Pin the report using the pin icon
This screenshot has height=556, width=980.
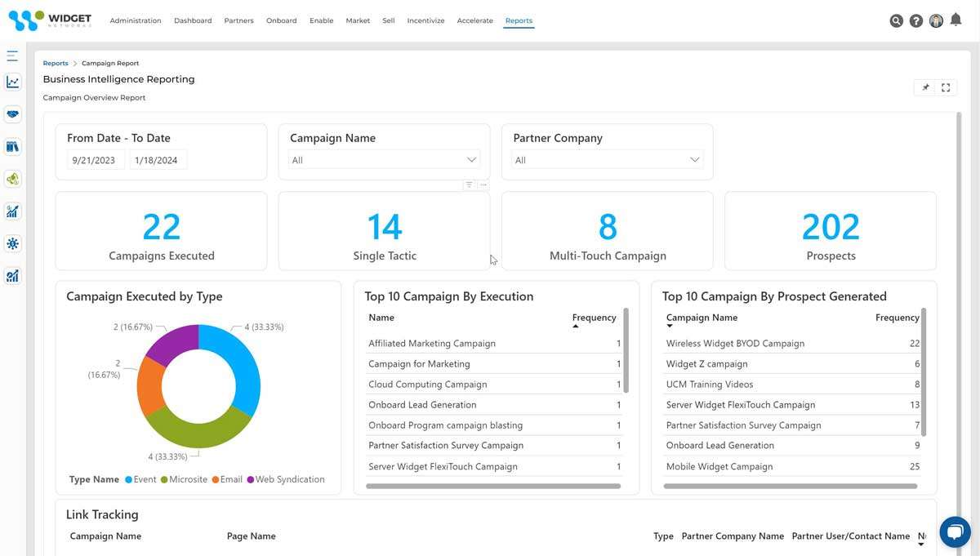925,87
